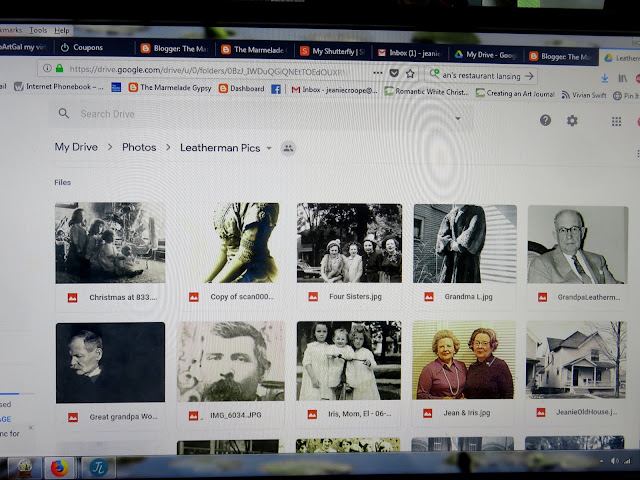The width and height of the screenshot is (640, 480).
Task: Open the Google Drive help icon
Action: pyautogui.click(x=545, y=120)
